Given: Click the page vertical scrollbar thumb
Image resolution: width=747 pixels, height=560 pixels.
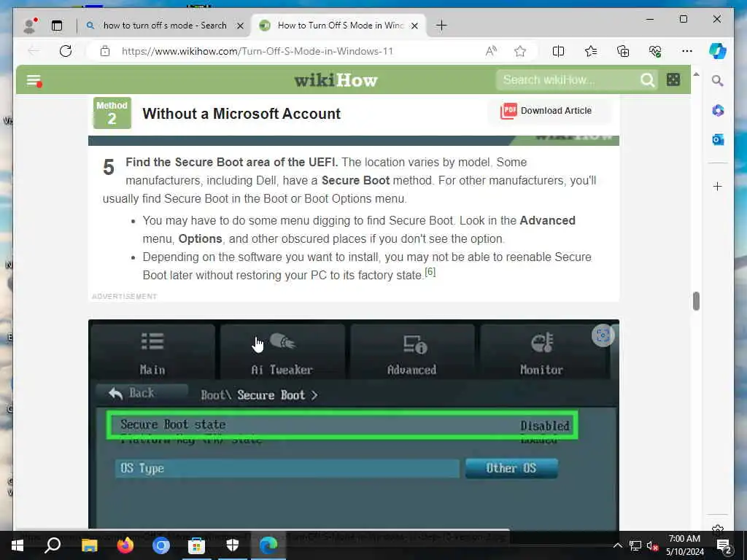Looking at the screenshot, I should click(696, 301).
